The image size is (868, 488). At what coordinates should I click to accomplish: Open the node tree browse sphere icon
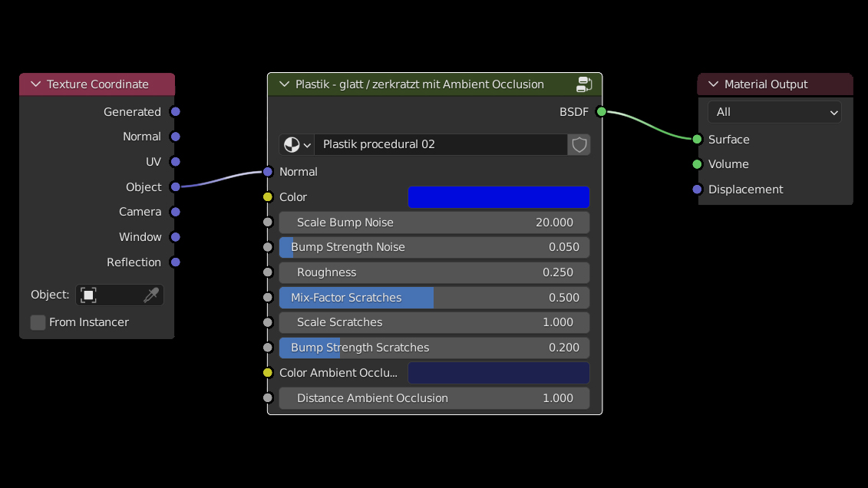296,144
